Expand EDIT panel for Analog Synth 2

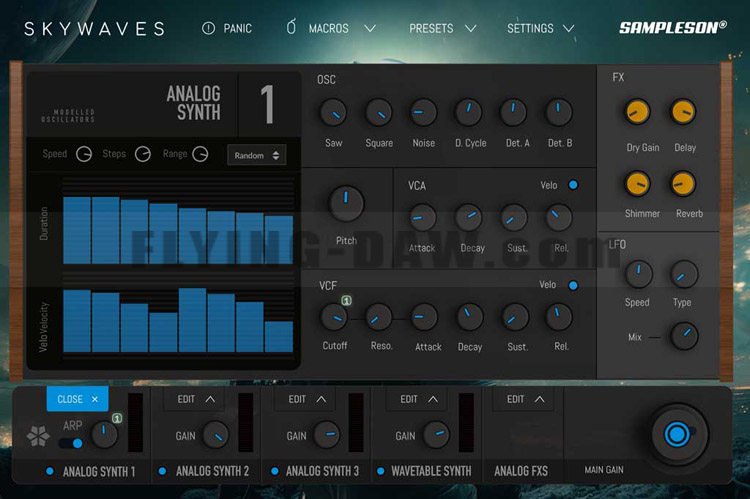(x=196, y=399)
